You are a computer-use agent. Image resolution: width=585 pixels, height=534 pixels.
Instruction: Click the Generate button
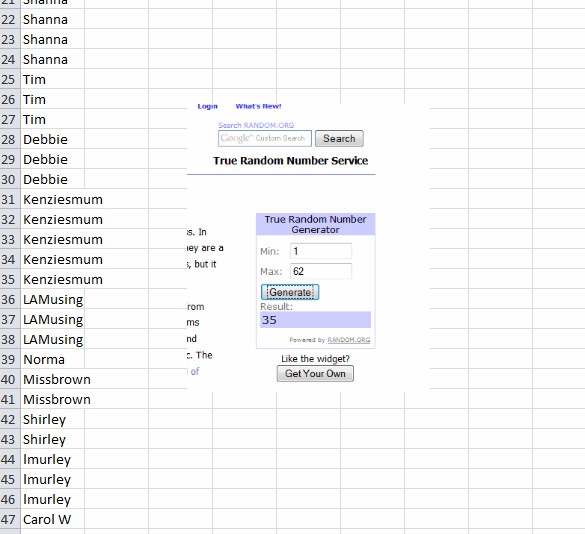click(290, 292)
